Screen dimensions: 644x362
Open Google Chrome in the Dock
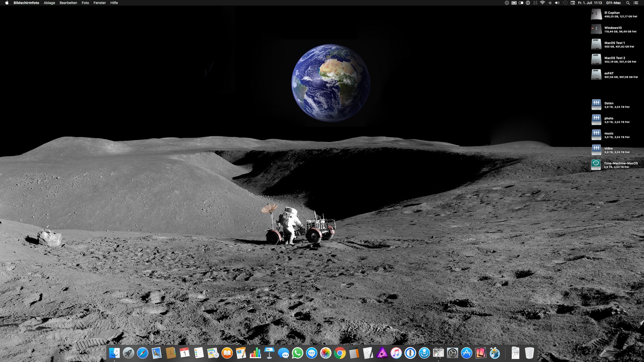coord(340,353)
